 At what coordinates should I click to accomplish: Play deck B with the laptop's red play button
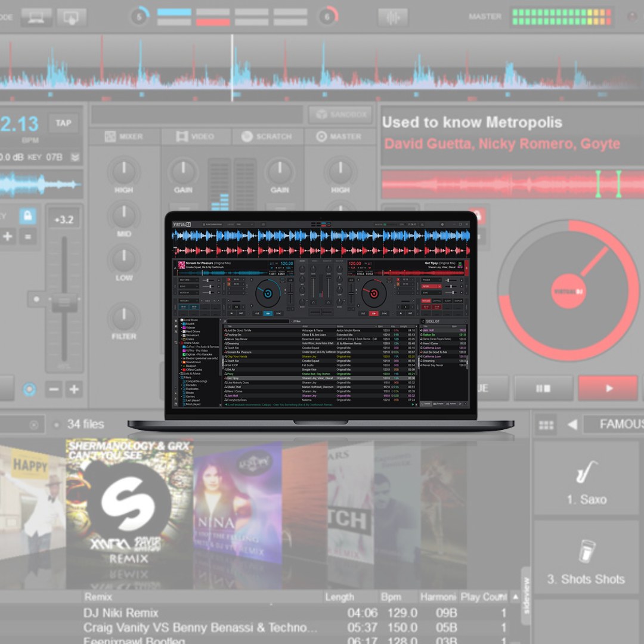pos(374,314)
